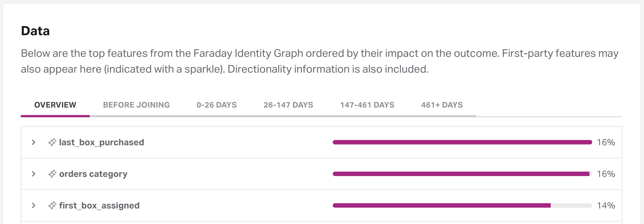Viewport: 644px width, 224px height.
Task: Click the first_box_assigned feature name
Action: (x=99, y=205)
